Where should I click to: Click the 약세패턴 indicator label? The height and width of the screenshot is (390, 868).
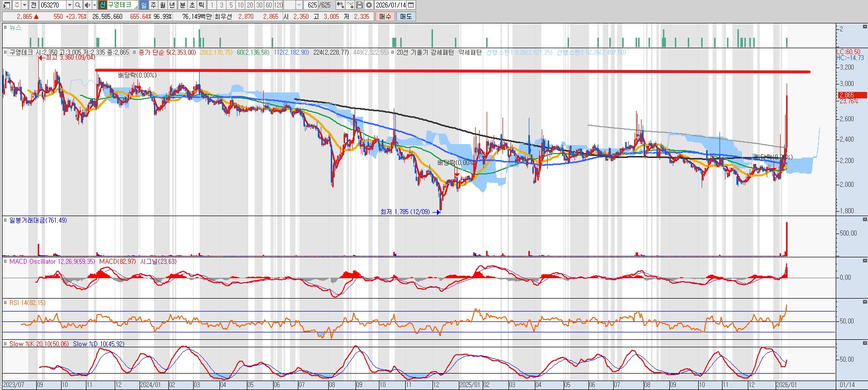click(x=469, y=52)
